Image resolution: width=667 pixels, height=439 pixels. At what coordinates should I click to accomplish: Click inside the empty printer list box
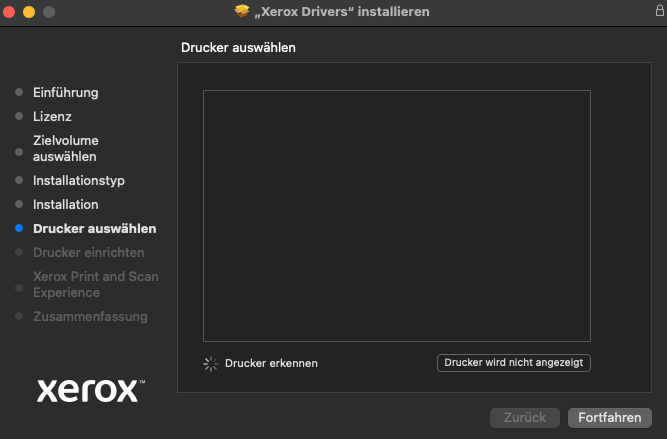tap(396, 216)
